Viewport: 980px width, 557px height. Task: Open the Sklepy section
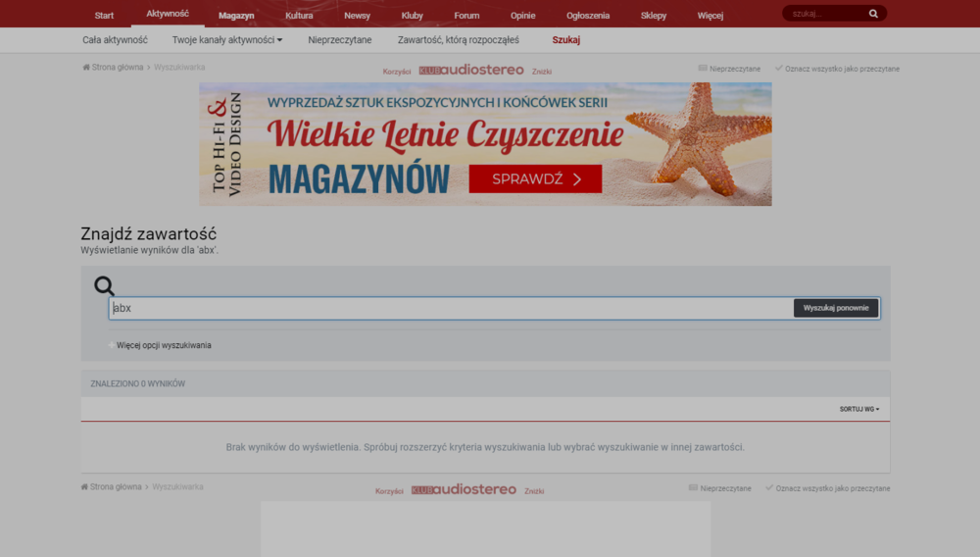[653, 16]
